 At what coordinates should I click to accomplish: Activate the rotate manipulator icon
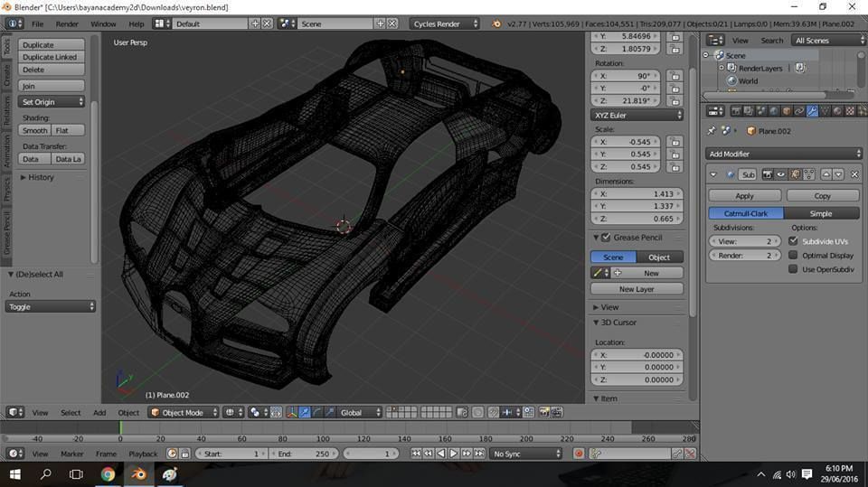click(x=316, y=412)
